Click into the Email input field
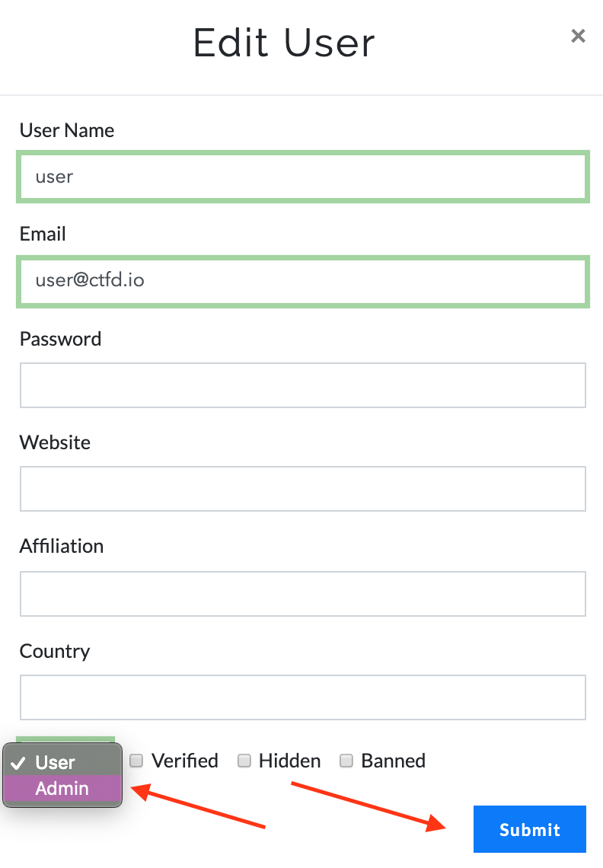The width and height of the screenshot is (603, 868). pos(302,281)
